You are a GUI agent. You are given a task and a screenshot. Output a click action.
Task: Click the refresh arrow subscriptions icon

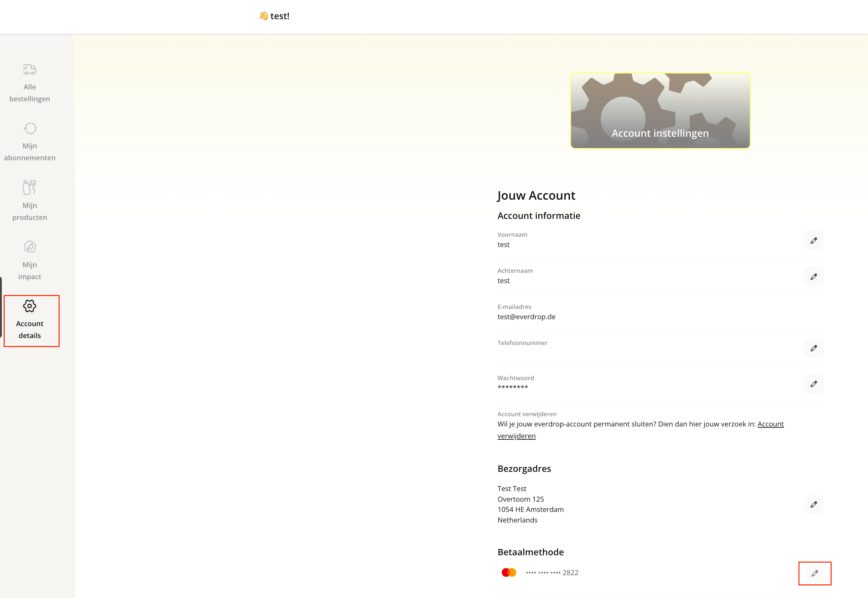click(29, 128)
